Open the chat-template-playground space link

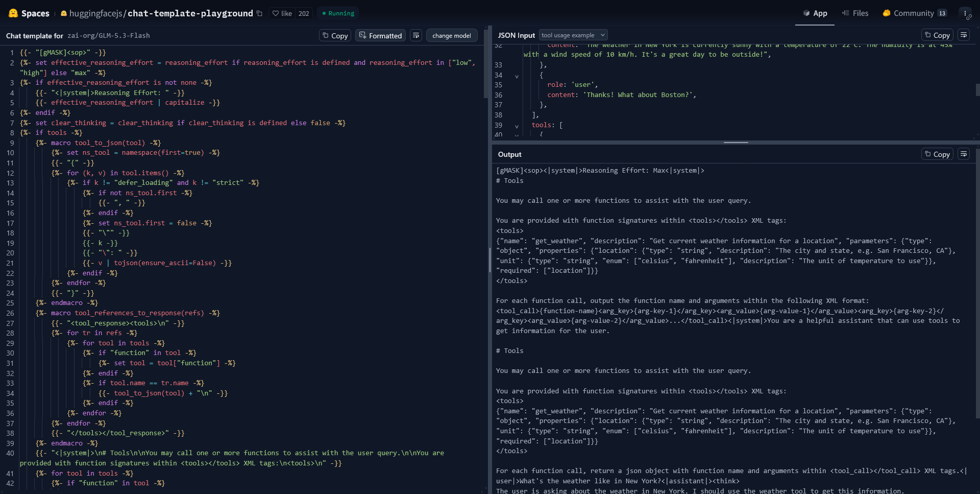(190, 13)
